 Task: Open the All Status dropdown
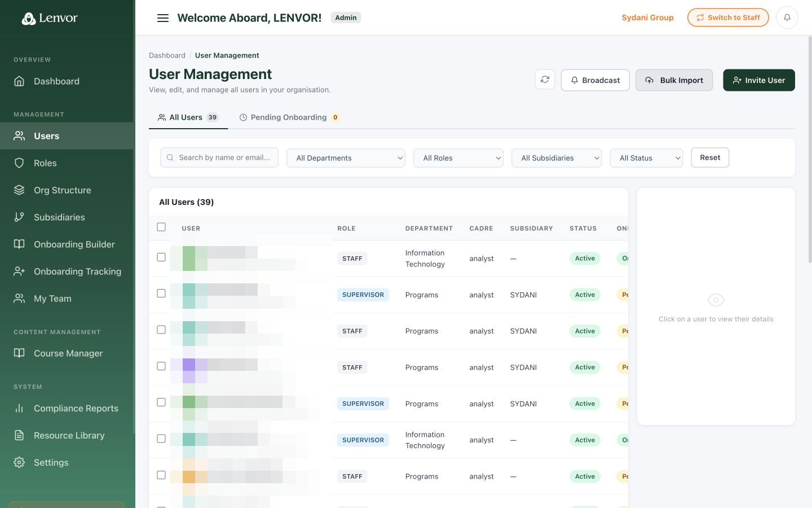646,158
